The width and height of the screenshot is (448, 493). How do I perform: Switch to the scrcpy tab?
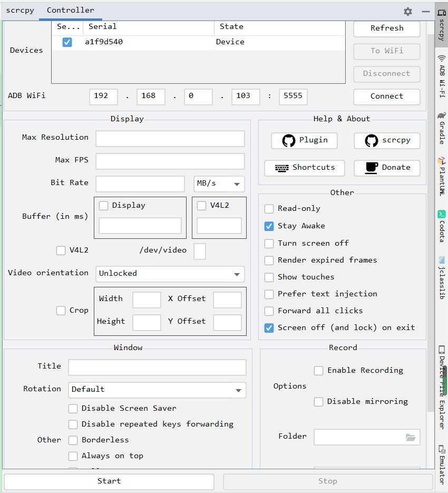click(x=20, y=11)
